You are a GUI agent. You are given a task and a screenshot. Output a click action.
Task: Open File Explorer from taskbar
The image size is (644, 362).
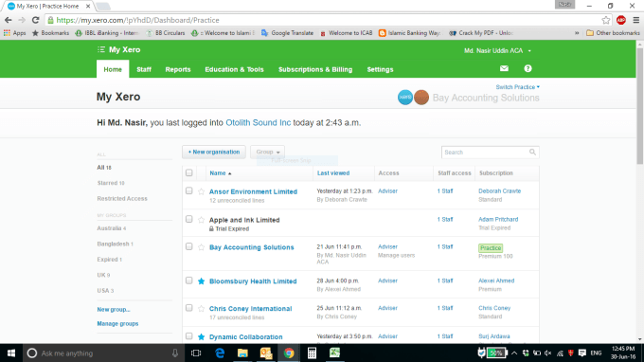tap(242, 353)
